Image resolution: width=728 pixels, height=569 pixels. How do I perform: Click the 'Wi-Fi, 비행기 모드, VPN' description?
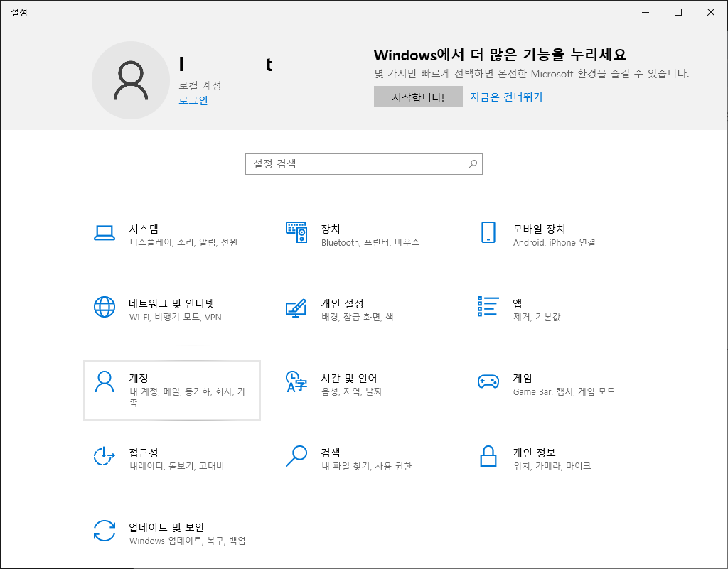click(x=175, y=318)
